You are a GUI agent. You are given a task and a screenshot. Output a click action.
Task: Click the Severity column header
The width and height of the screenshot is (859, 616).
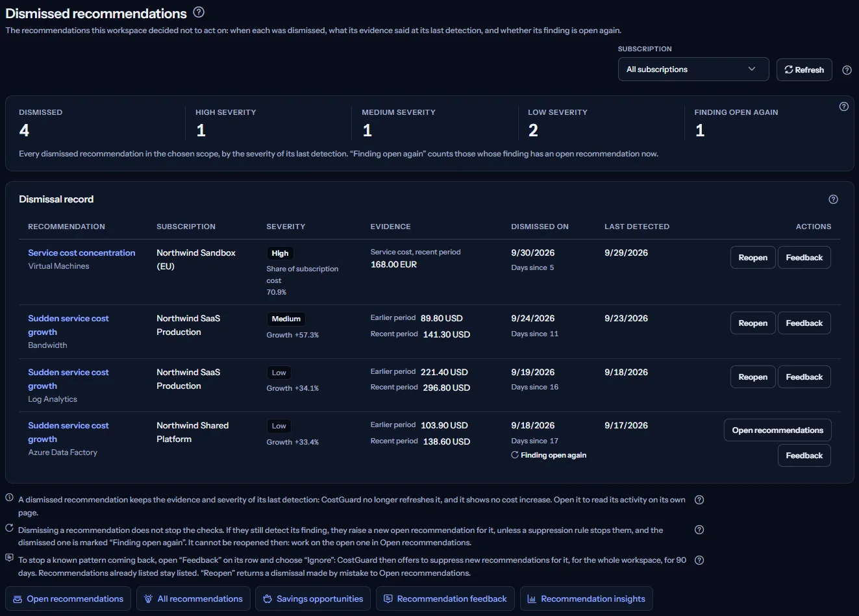tap(286, 227)
